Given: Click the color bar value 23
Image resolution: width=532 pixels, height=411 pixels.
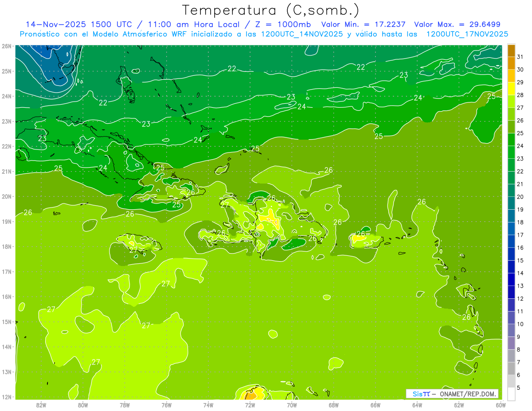Looking at the screenshot, I should pos(520,159).
